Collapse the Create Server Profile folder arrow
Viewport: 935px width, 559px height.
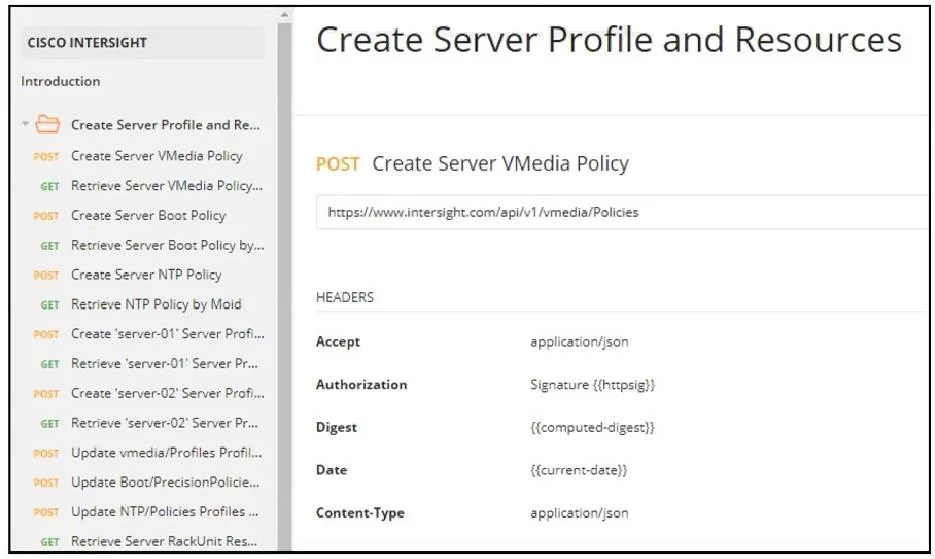coord(25,124)
